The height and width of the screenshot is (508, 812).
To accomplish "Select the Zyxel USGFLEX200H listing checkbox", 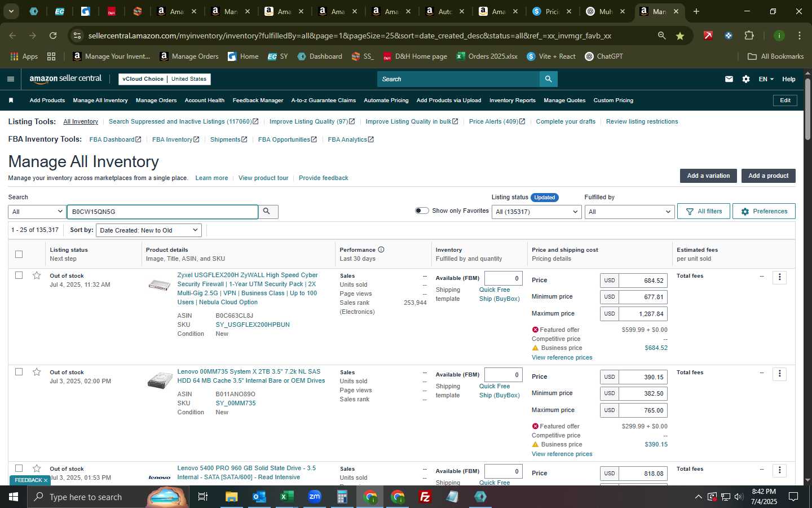I will coord(19,275).
